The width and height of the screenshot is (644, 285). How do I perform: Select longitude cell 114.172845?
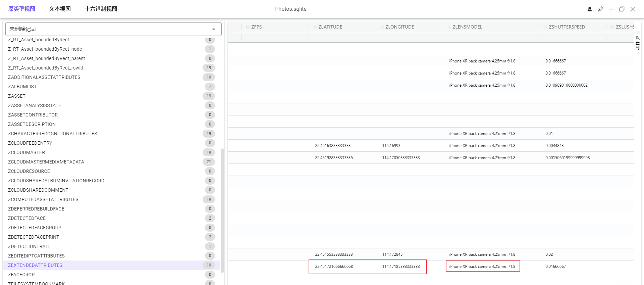pyautogui.click(x=392, y=254)
